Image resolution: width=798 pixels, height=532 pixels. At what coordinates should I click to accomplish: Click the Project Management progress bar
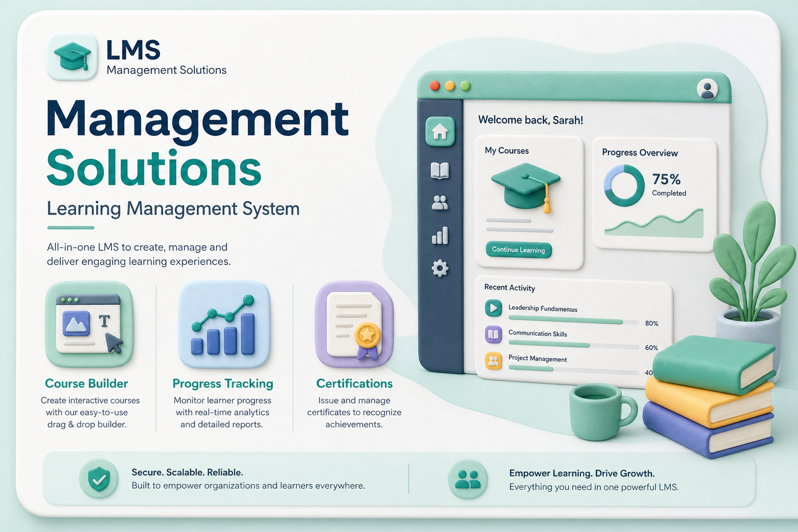point(574,370)
